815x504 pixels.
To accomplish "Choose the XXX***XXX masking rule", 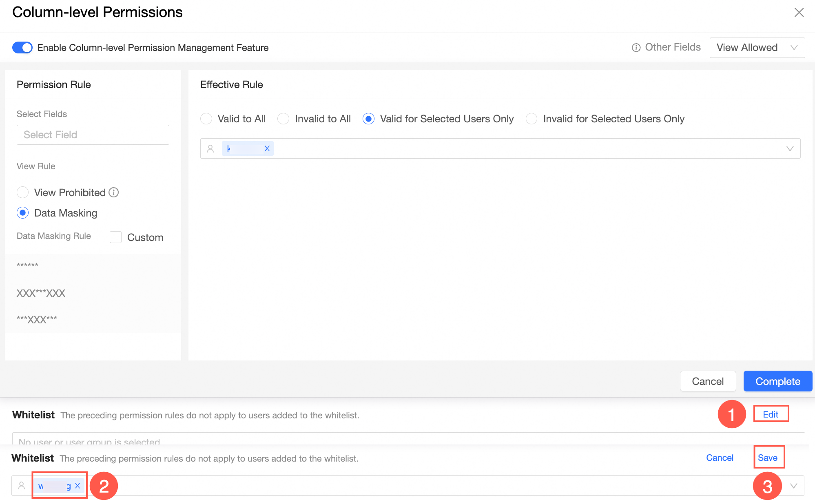I will (x=41, y=293).
